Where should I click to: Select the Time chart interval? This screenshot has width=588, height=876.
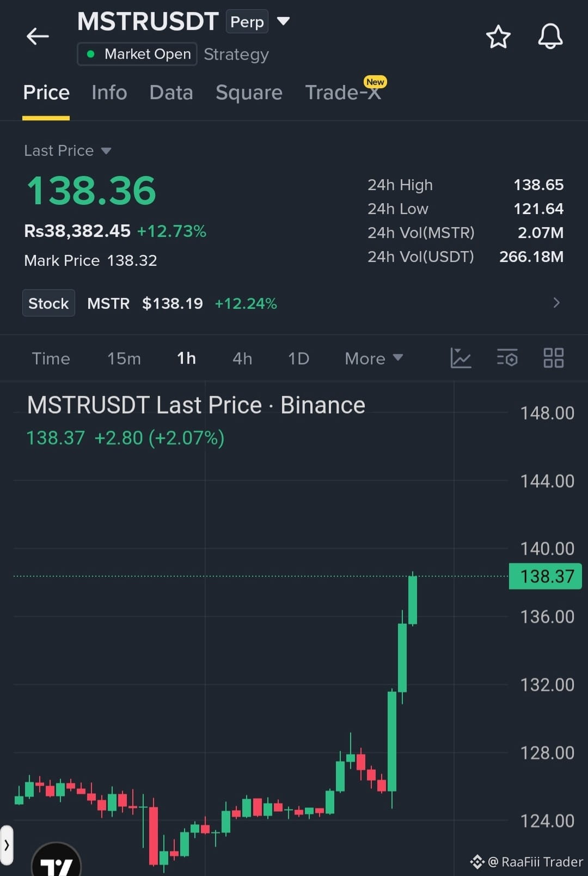tap(51, 358)
